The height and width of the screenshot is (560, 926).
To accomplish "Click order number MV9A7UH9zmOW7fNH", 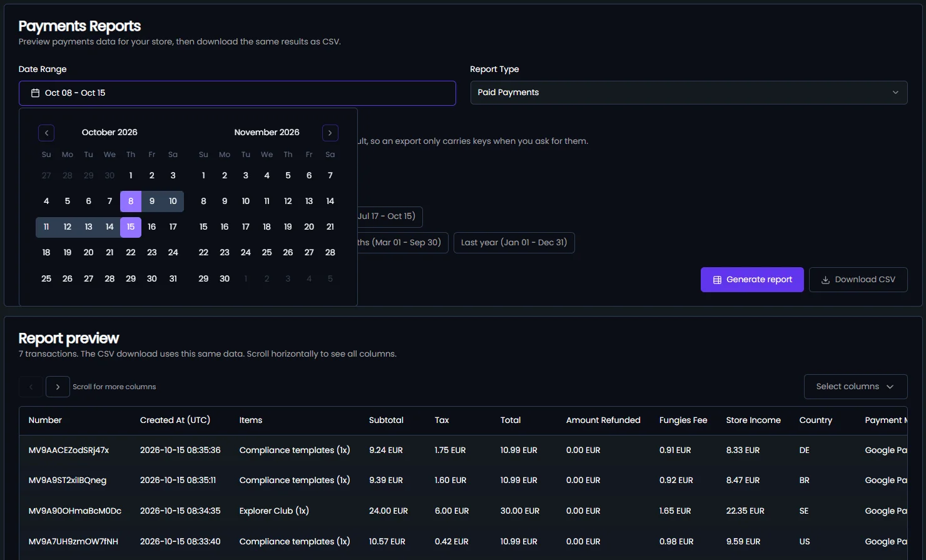I will [73, 542].
